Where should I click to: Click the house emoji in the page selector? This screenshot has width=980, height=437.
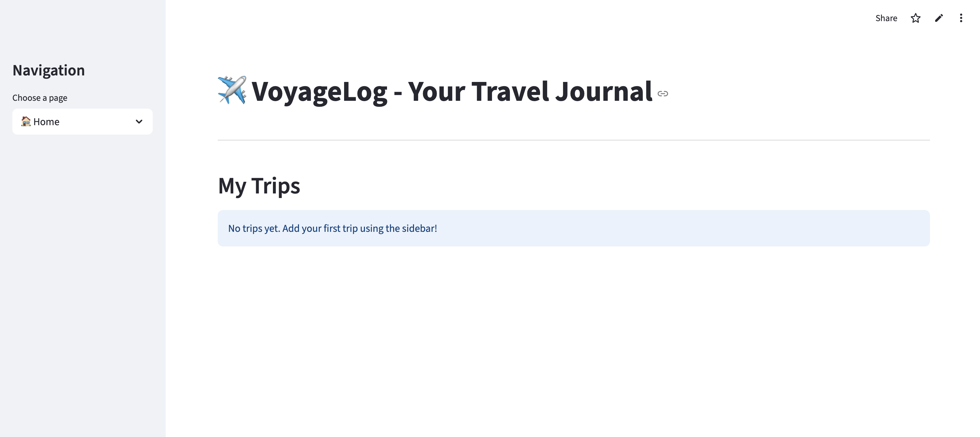tap(25, 121)
